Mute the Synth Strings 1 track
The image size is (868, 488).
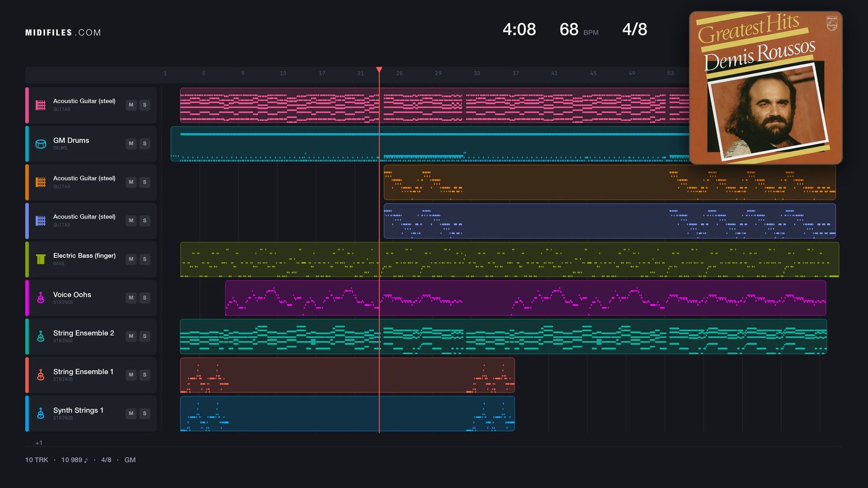click(131, 413)
